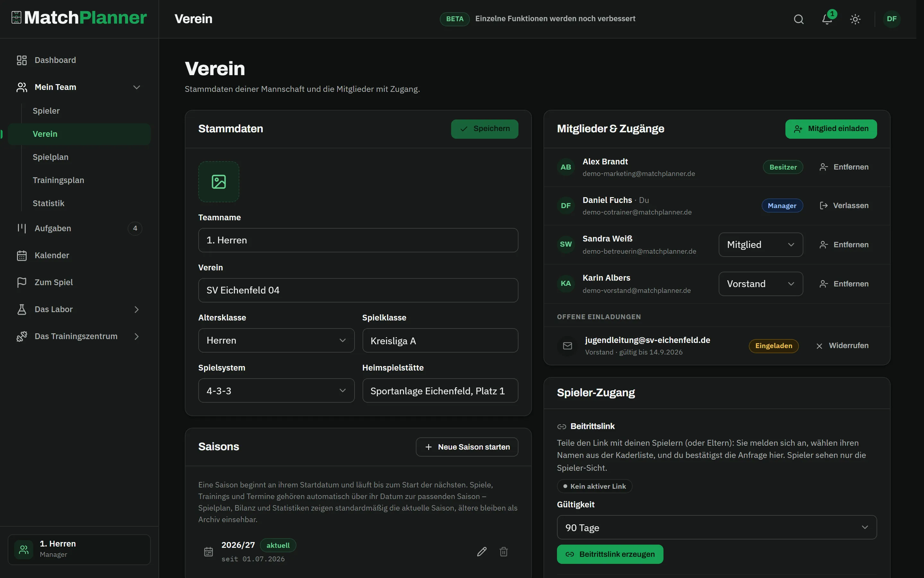Delete the 2026/27 season trash icon

[504, 552]
